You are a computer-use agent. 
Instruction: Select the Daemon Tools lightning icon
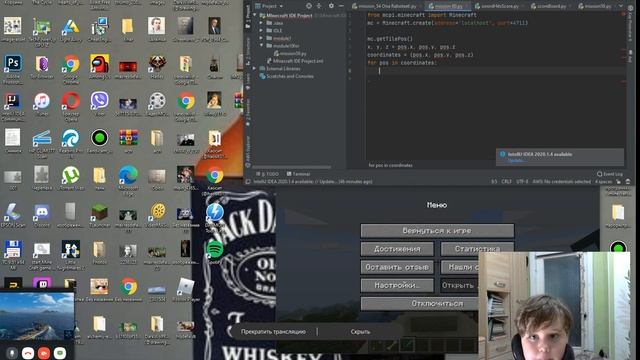[215, 212]
